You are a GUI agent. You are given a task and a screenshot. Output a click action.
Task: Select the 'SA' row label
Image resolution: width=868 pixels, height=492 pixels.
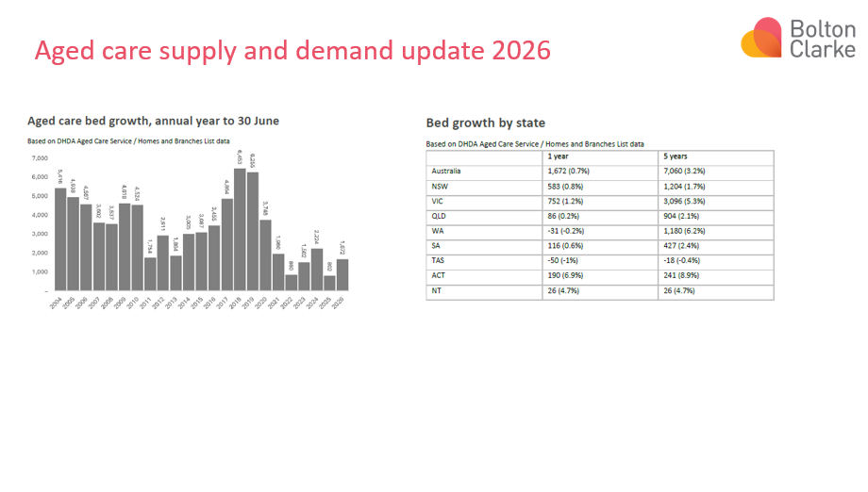pos(436,245)
